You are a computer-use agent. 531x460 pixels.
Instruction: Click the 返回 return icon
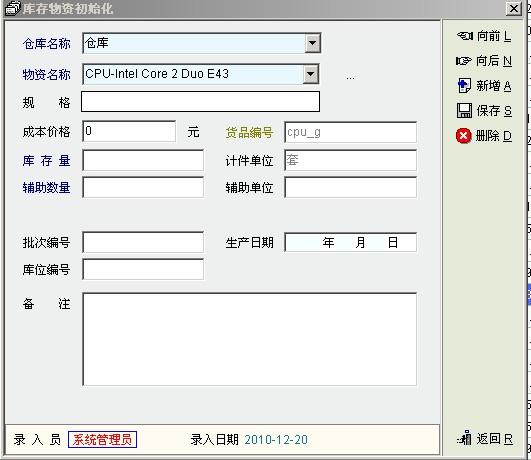tap(465, 438)
